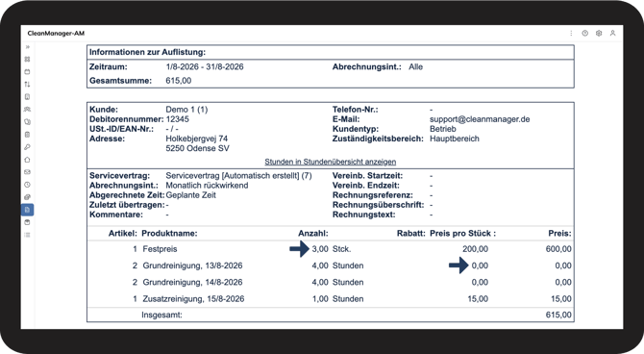Click the 'Grundreinigung, 14/8-2026' row
The image size is (644, 354).
point(331,282)
